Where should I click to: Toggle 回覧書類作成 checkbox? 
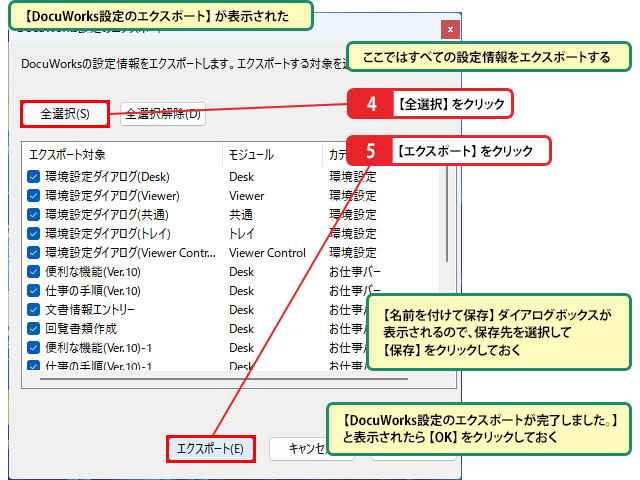(33, 329)
